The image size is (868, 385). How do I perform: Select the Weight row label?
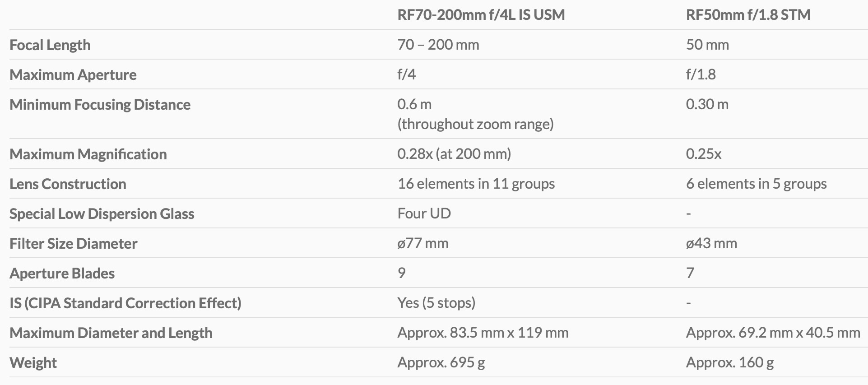point(33,363)
